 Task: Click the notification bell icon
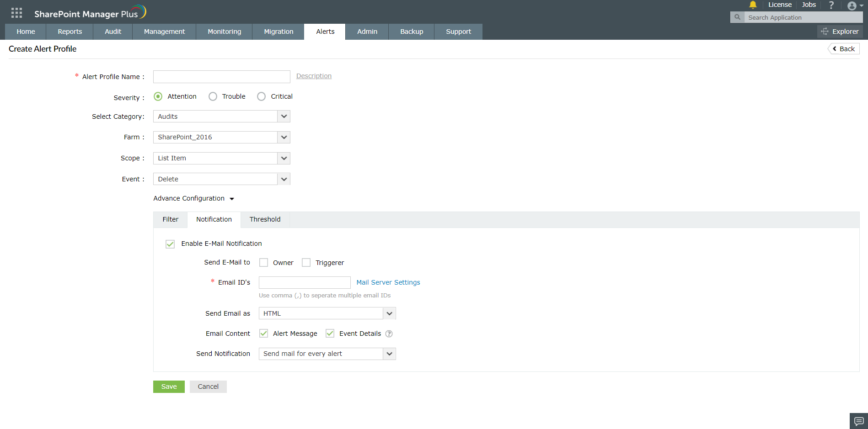pos(753,5)
